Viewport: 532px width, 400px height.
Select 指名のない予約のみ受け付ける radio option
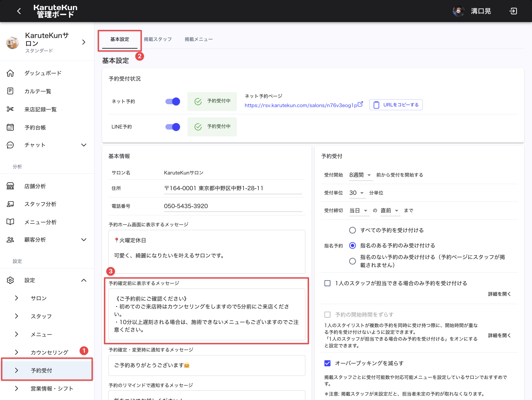pos(352,261)
